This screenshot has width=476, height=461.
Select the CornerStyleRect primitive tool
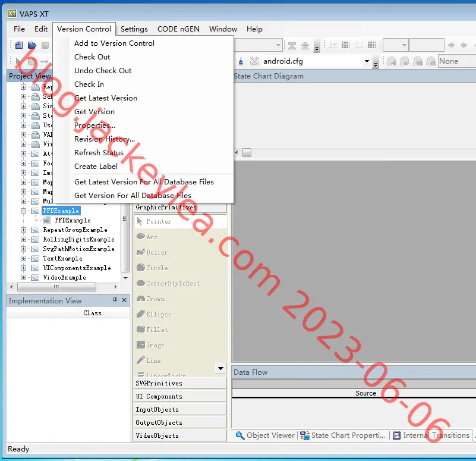pos(168,283)
